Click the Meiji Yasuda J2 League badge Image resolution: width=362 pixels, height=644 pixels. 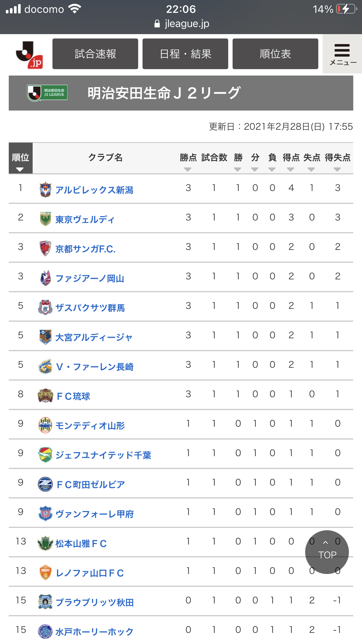(47, 93)
